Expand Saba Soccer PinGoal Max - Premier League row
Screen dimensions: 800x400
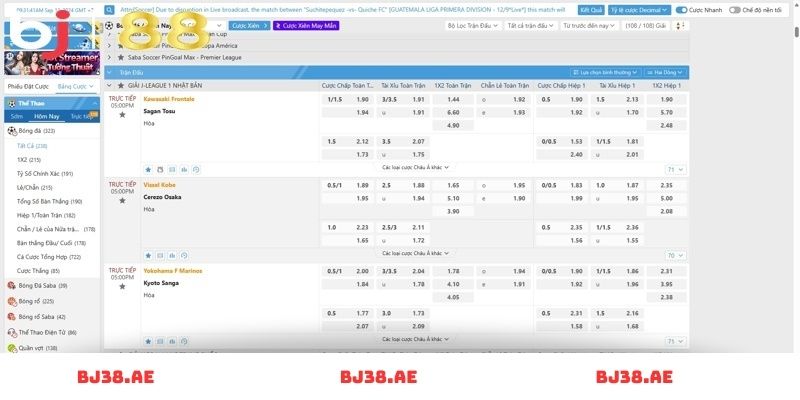pyautogui.click(x=109, y=58)
